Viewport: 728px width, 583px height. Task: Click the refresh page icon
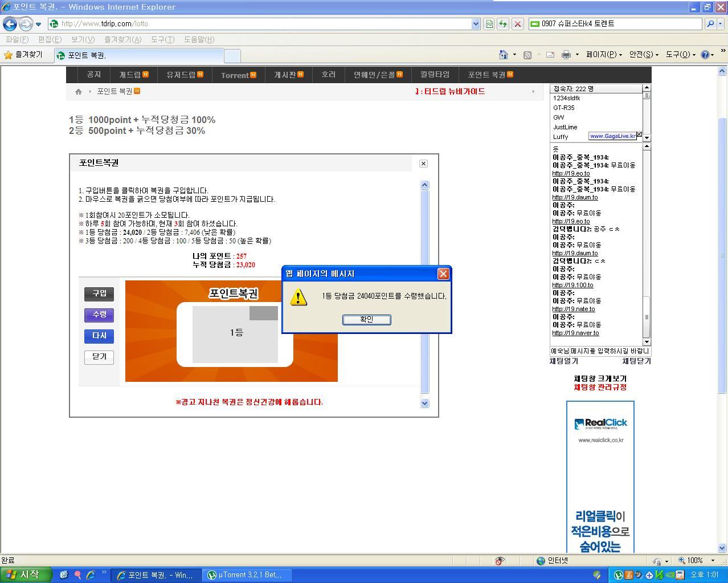tap(502, 24)
